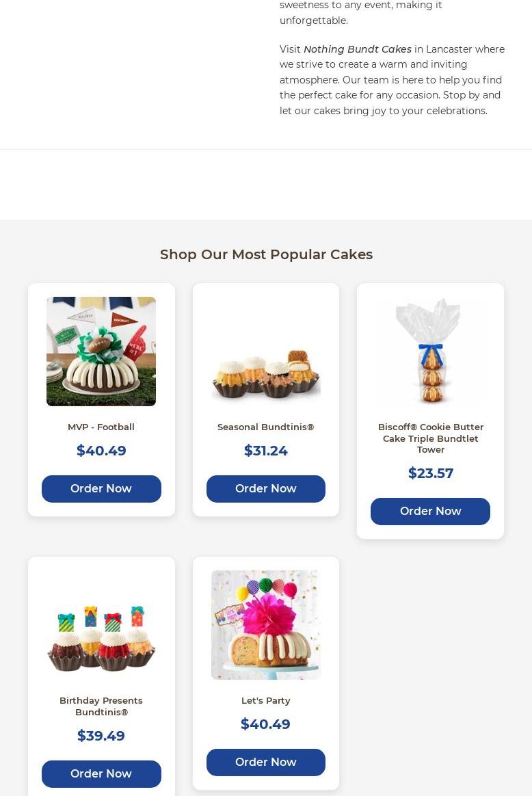Order the Biscoff Cookie Butter Bundtlet Tower
This screenshot has height=796, width=532.
[430, 512]
